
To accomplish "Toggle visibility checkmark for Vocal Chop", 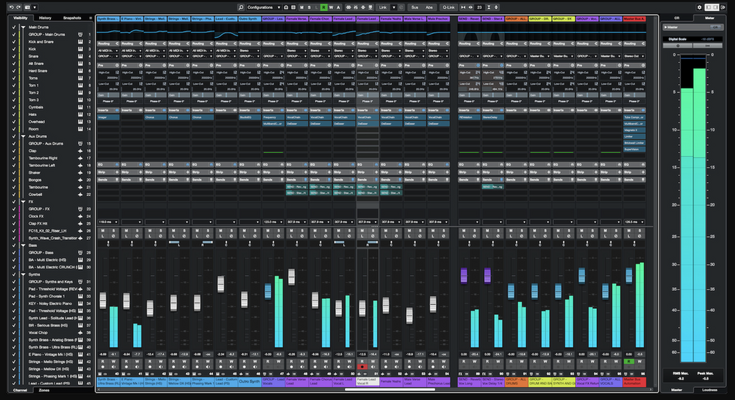I will (x=14, y=333).
